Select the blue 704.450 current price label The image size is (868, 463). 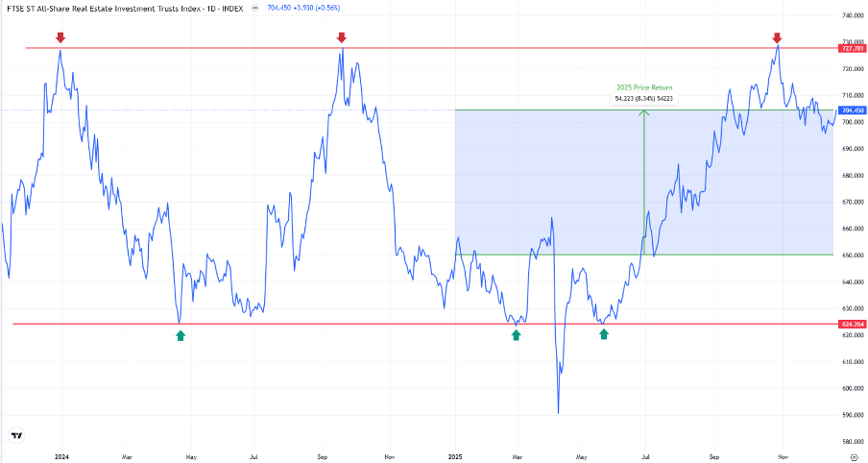(853, 110)
